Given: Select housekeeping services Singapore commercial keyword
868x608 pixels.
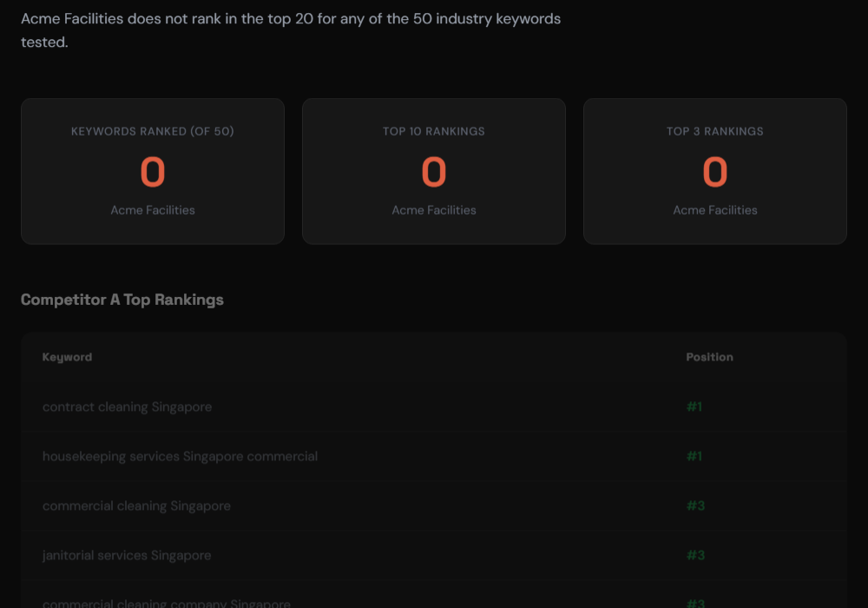Looking at the screenshot, I should pyautogui.click(x=181, y=456).
